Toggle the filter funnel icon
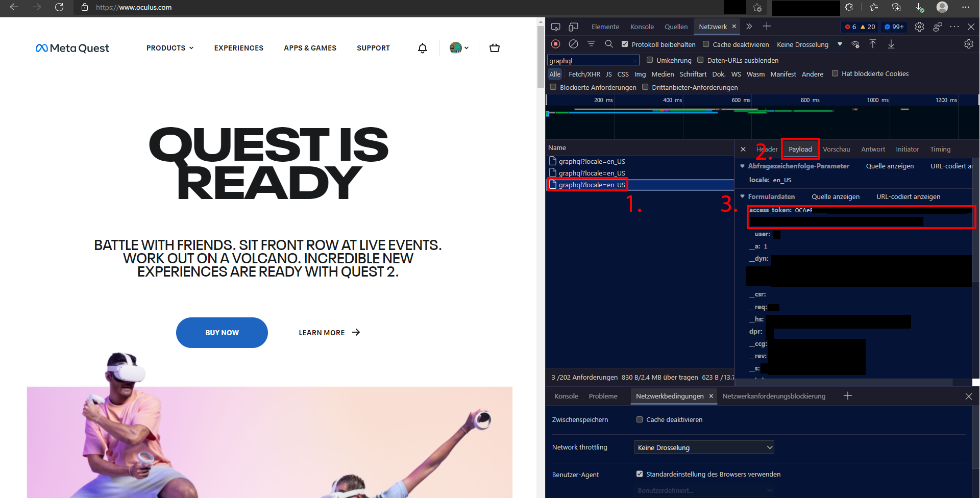 tap(591, 44)
